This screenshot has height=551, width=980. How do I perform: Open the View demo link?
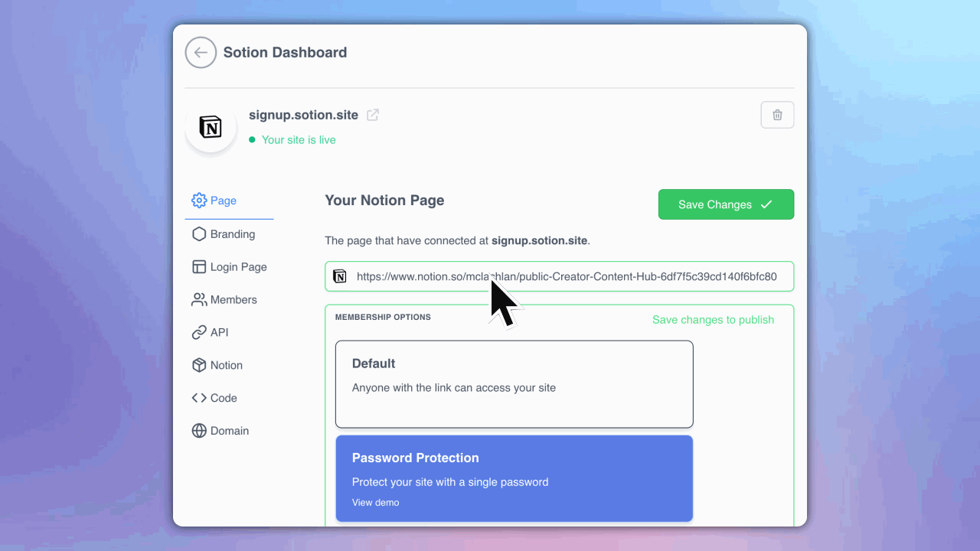pos(375,503)
